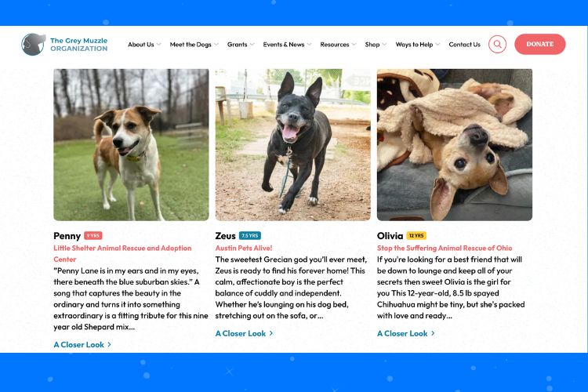Open Austin Pets Alive! link
The height and width of the screenshot is (392, 588).
pyautogui.click(x=244, y=248)
